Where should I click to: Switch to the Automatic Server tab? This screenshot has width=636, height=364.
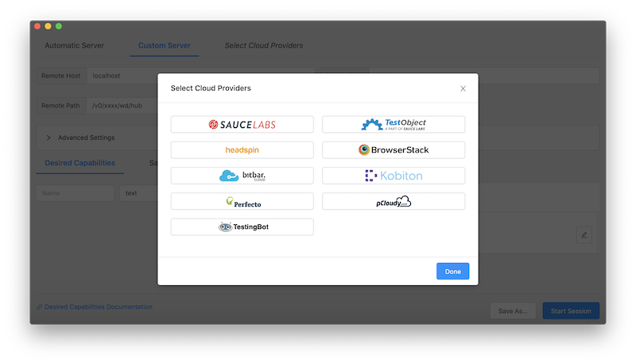pos(74,45)
